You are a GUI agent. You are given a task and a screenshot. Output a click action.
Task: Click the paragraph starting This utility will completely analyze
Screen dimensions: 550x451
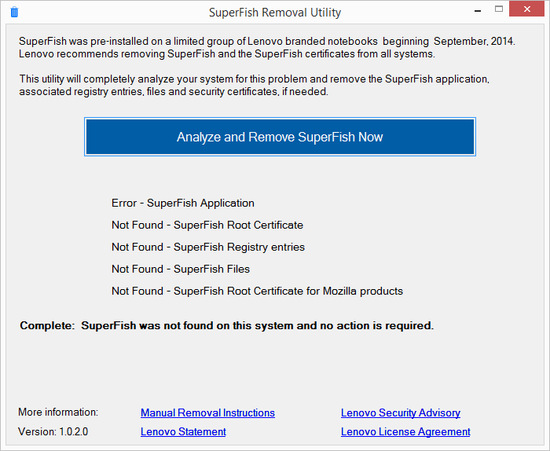(254, 85)
